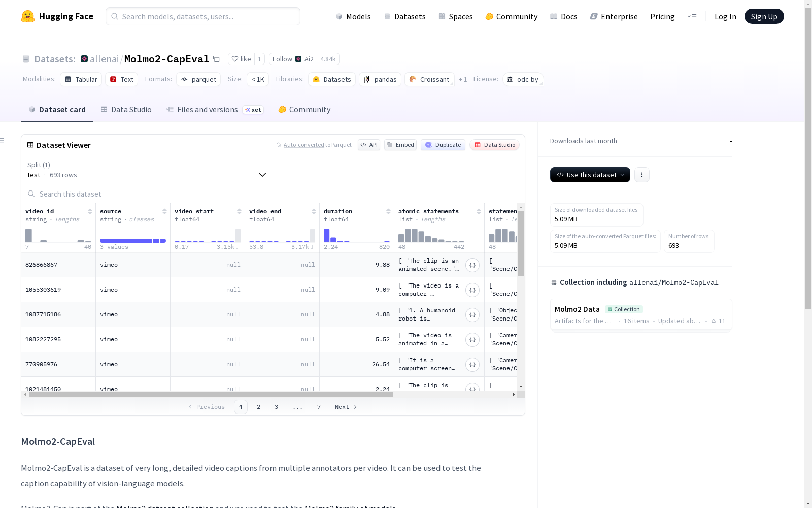
Task: Open the Files and versions tab
Action: [215, 110]
